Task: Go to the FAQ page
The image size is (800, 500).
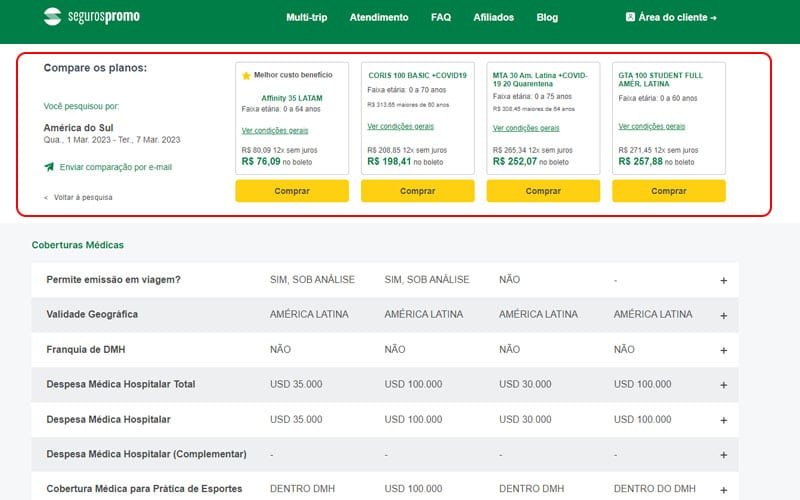Action: (x=441, y=17)
